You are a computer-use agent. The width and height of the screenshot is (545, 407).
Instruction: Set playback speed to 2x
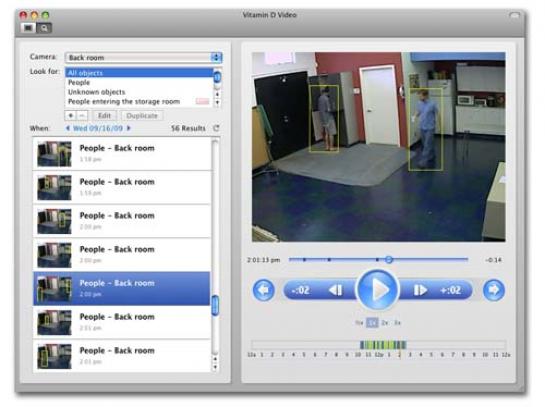pyautogui.click(x=384, y=323)
